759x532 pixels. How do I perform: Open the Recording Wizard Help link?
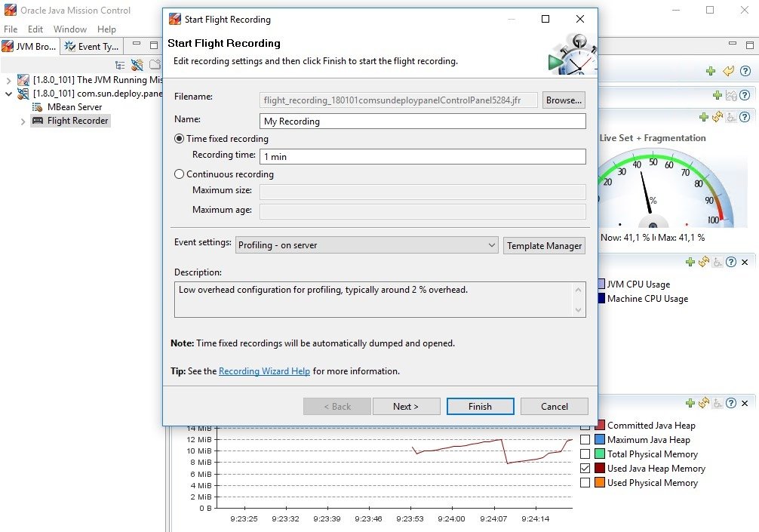point(264,371)
